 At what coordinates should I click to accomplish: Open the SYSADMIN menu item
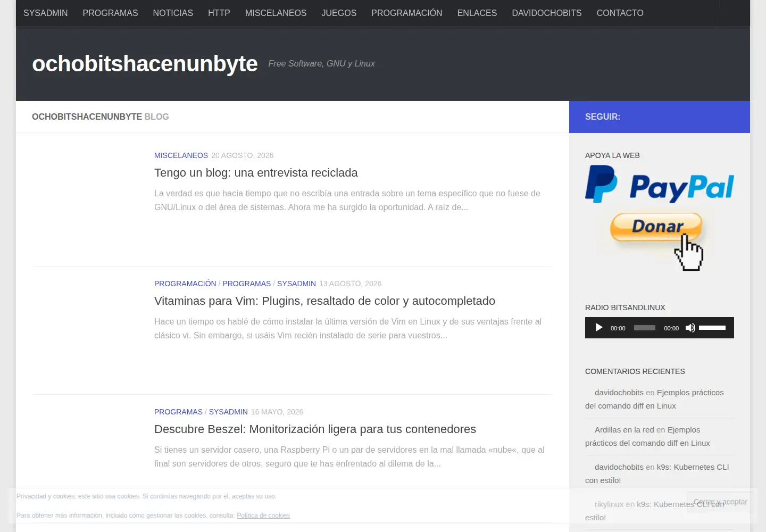click(x=46, y=13)
